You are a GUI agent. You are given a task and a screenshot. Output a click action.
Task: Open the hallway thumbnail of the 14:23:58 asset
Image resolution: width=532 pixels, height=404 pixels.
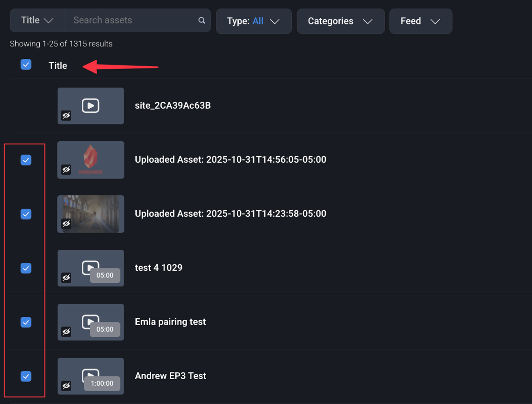[x=91, y=213]
